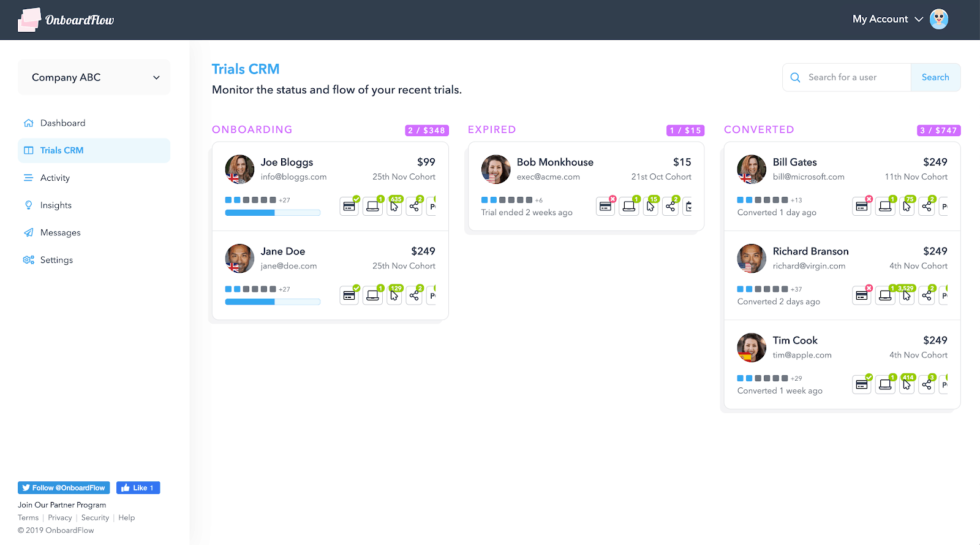Click Bob Monkhouse's share icon
This screenshot has width=980, height=545.
coord(671,206)
